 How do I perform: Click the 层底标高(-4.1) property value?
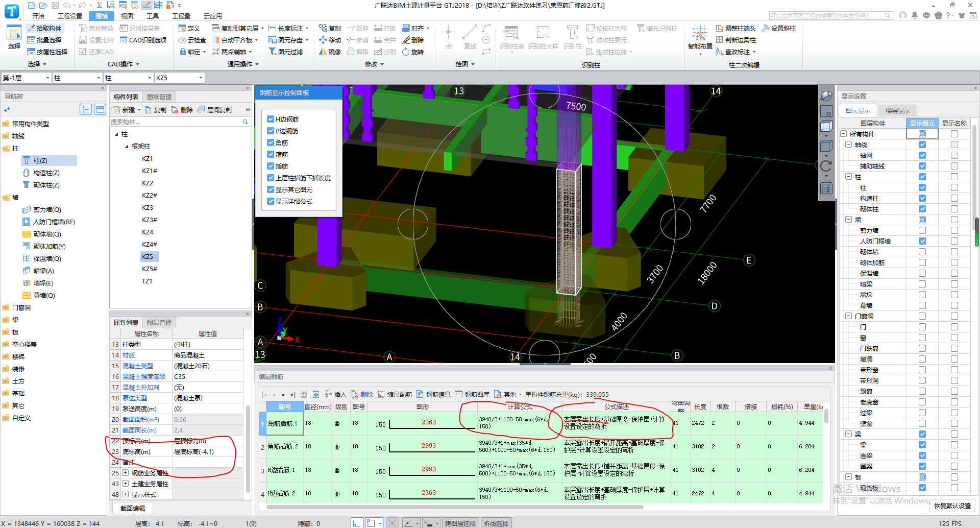(x=207, y=451)
